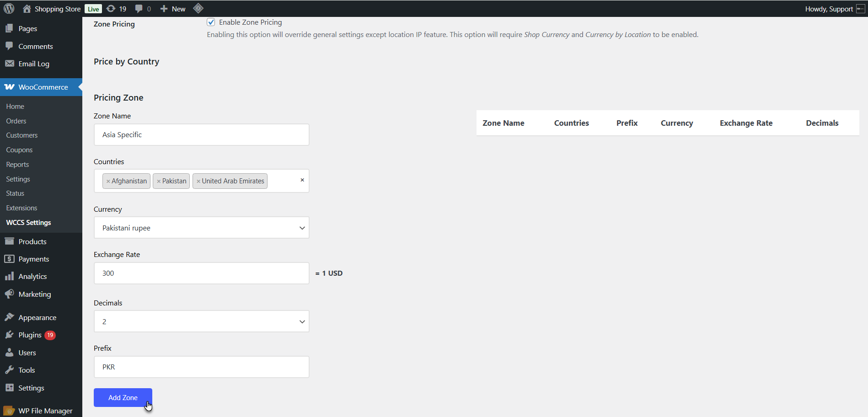
Task: Open the WCCS Settings submenu item
Action: pos(29,222)
